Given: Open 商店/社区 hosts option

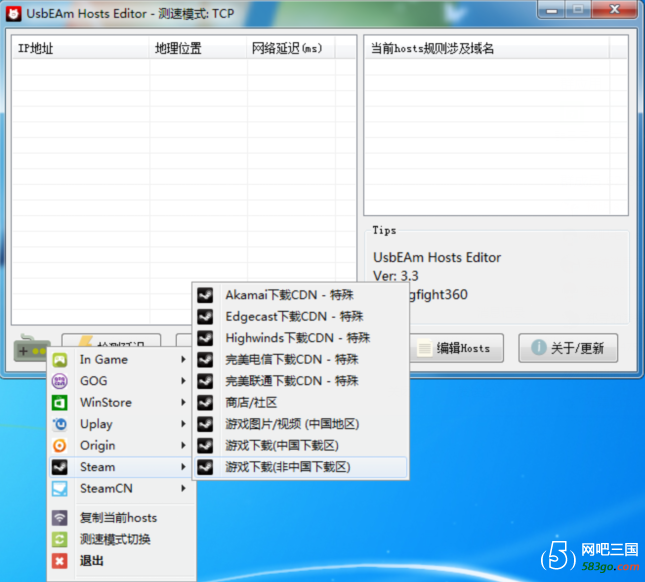Looking at the screenshot, I should coord(301,402).
